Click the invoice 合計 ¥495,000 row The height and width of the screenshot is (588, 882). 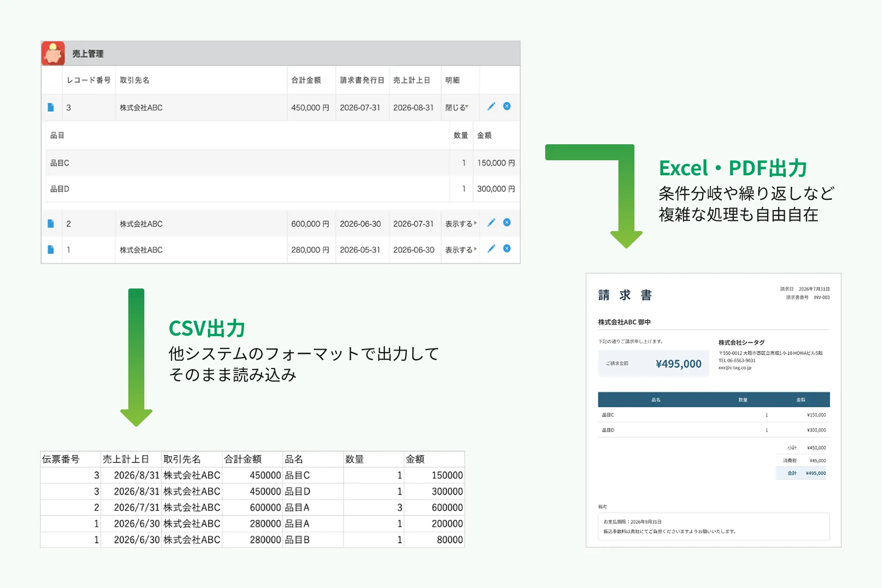[x=801, y=473]
